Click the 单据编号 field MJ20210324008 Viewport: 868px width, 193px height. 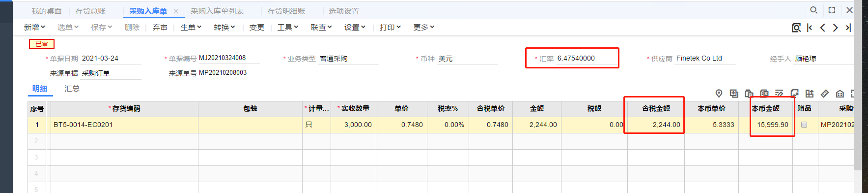point(229,58)
